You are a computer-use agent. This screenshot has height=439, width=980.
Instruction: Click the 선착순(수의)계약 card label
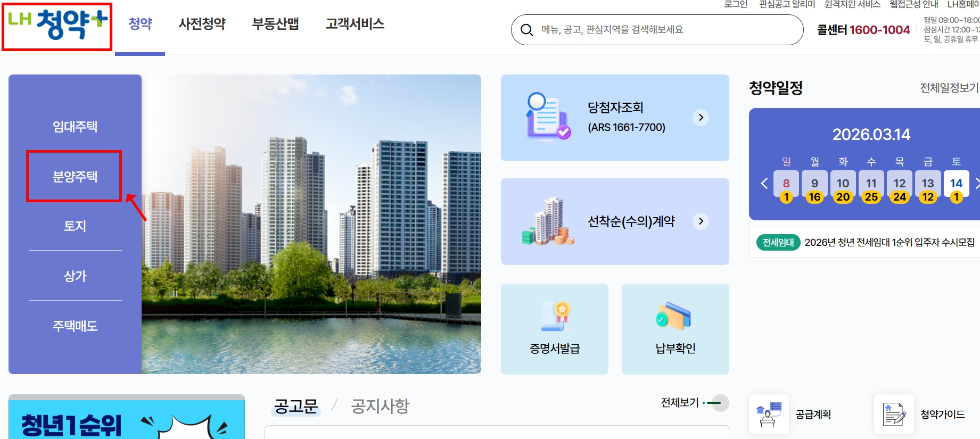tap(631, 221)
